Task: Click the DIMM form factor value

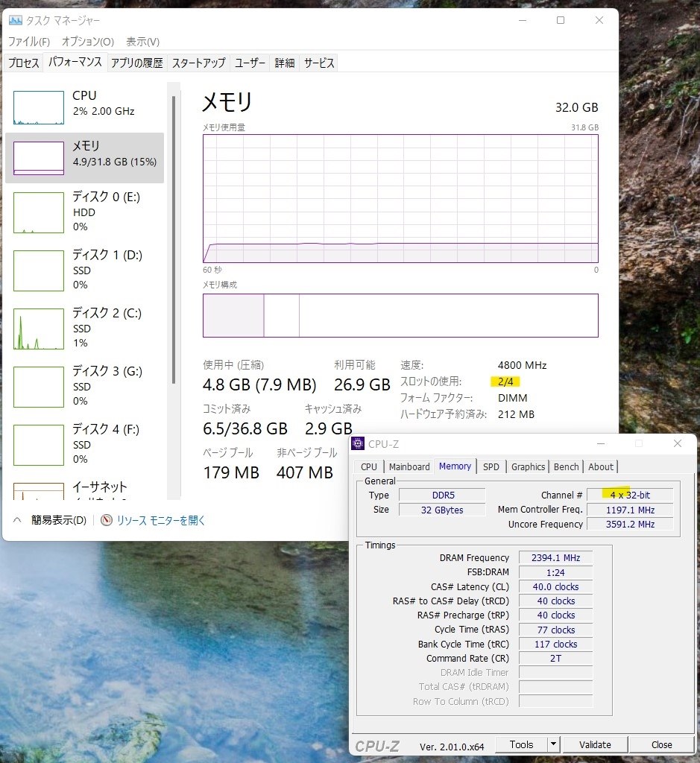Action: tap(512, 398)
